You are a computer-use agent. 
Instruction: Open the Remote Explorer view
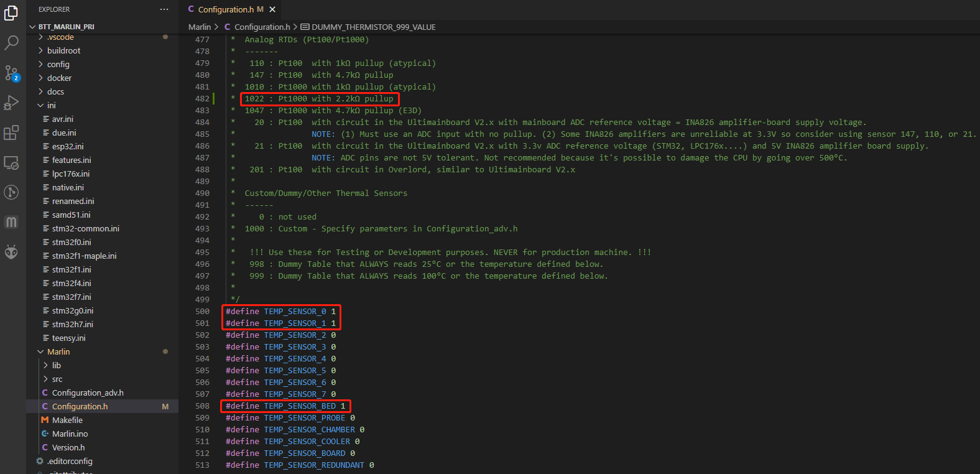11,162
